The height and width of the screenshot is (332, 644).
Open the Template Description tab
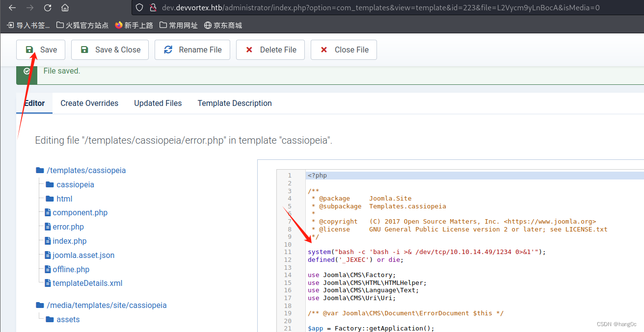click(x=235, y=103)
